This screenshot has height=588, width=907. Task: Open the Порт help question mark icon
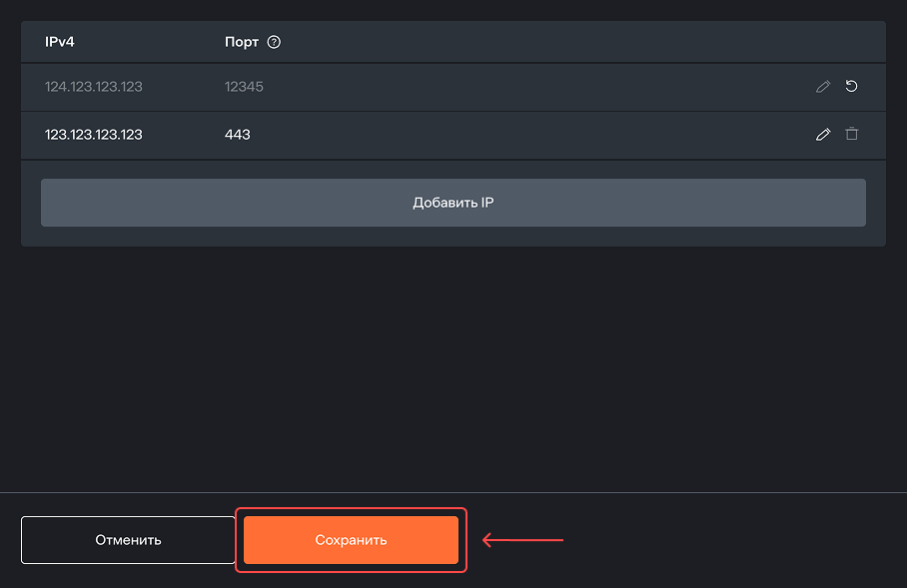click(274, 42)
